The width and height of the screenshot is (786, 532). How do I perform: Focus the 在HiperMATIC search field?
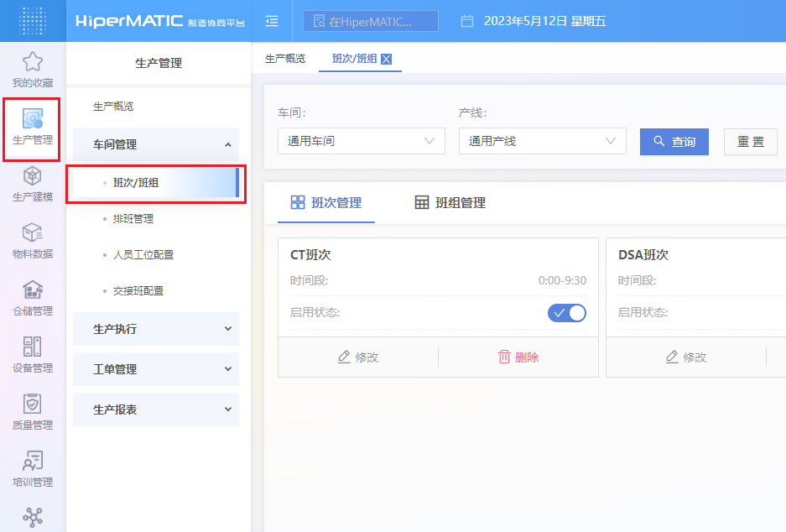click(x=371, y=22)
